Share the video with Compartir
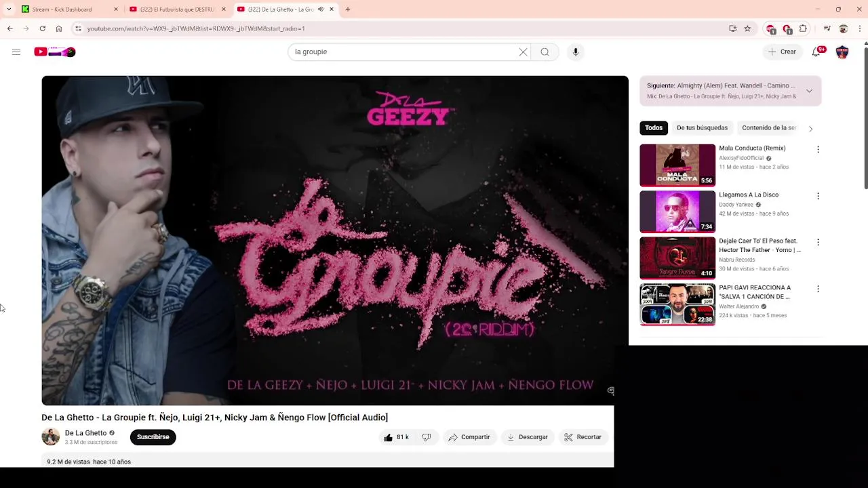 [469, 437]
